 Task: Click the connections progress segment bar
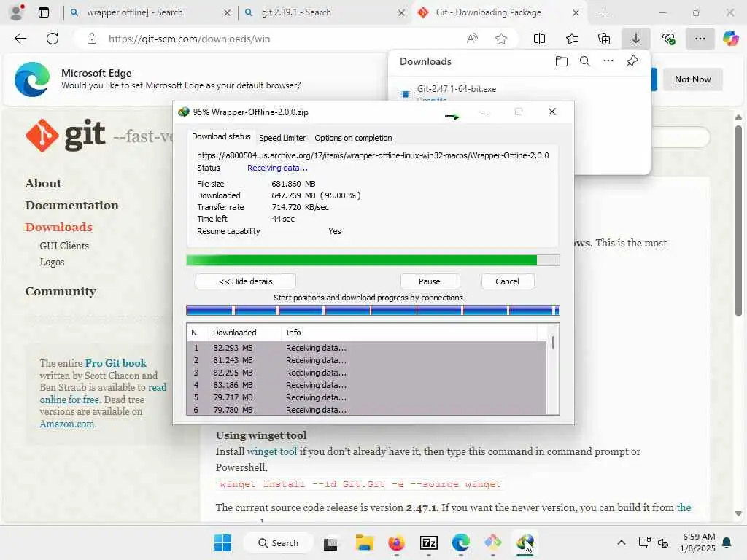point(373,311)
